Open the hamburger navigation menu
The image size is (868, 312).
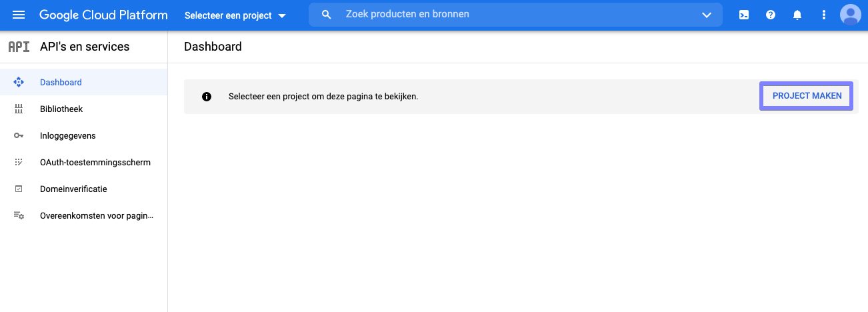19,15
